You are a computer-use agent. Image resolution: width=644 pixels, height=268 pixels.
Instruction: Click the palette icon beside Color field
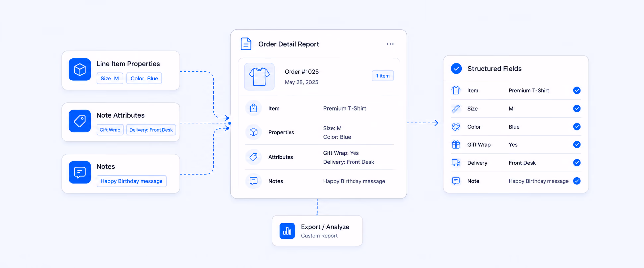pos(456,127)
